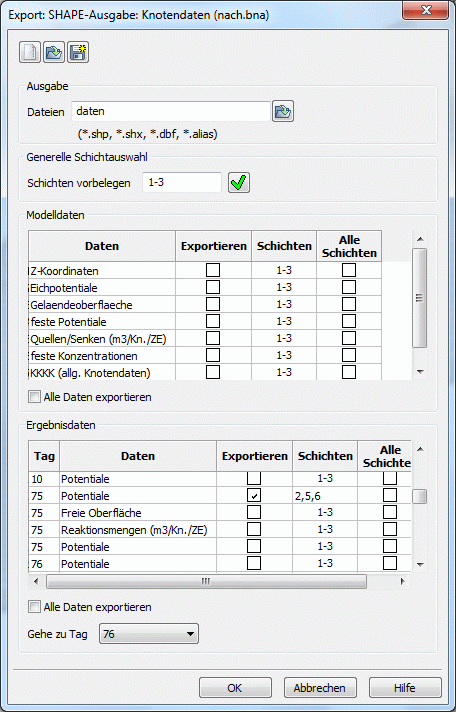456x712 pixels.
Task: Click Modelldaten Exportieren column header
Action: coord(213,246)
